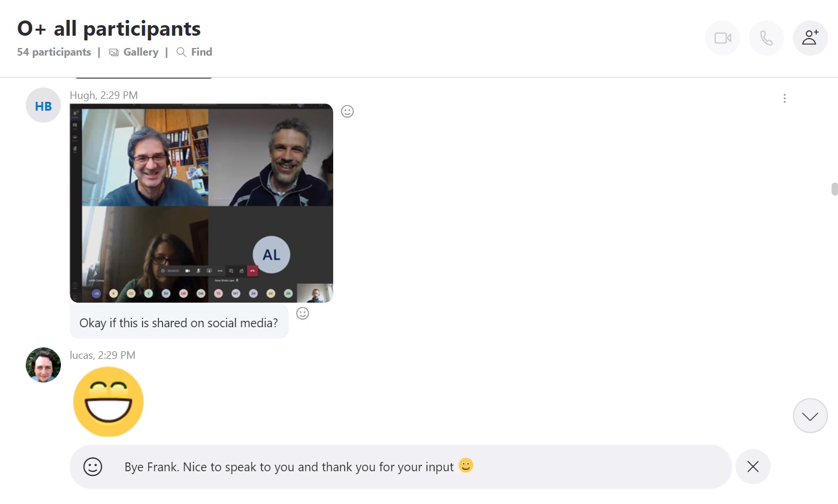View lucas's profile picture
The width and height of the screenshot is (838, 504).
[43, 365]
